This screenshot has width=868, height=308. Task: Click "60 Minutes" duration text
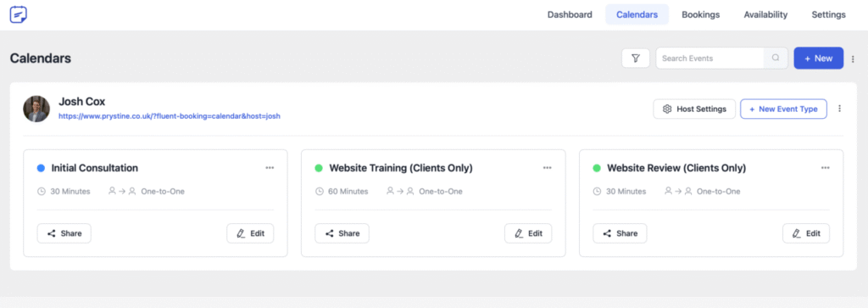tap(348, 192)
